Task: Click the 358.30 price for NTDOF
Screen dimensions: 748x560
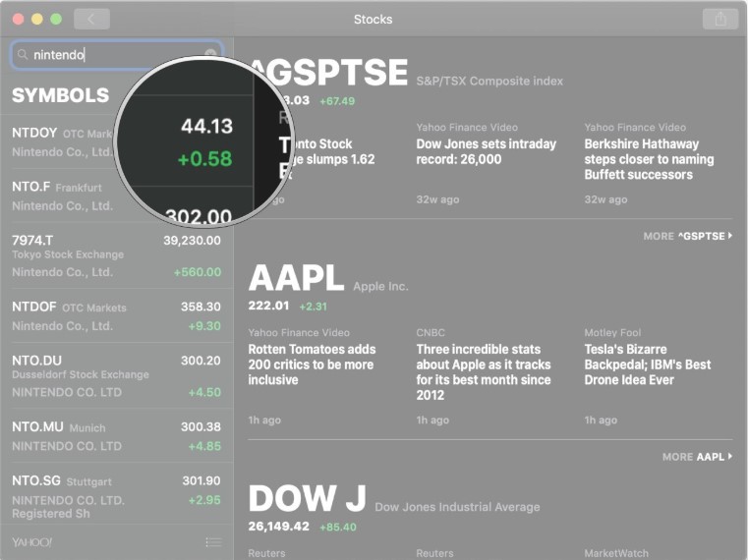Action: click(x=201, y=307)
